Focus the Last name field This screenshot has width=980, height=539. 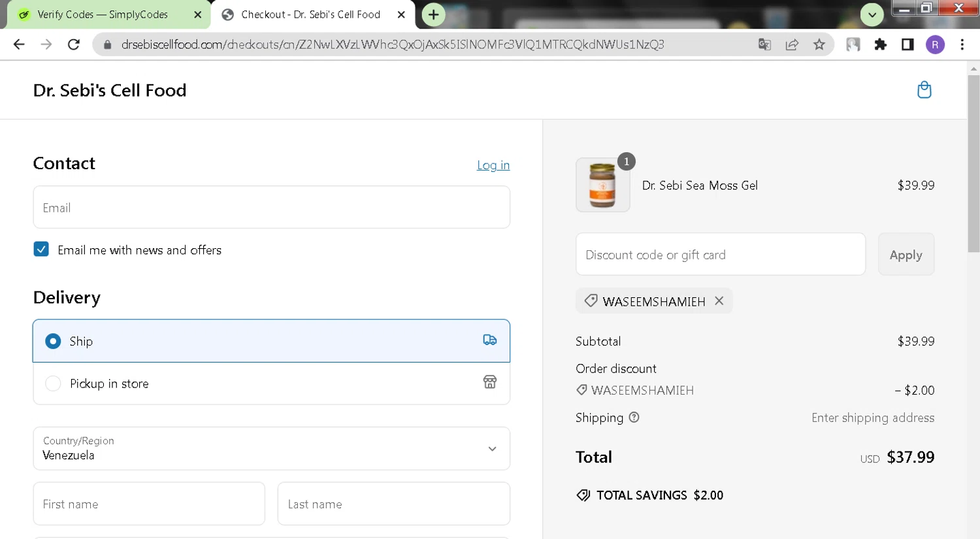click(x=393, y=504)
